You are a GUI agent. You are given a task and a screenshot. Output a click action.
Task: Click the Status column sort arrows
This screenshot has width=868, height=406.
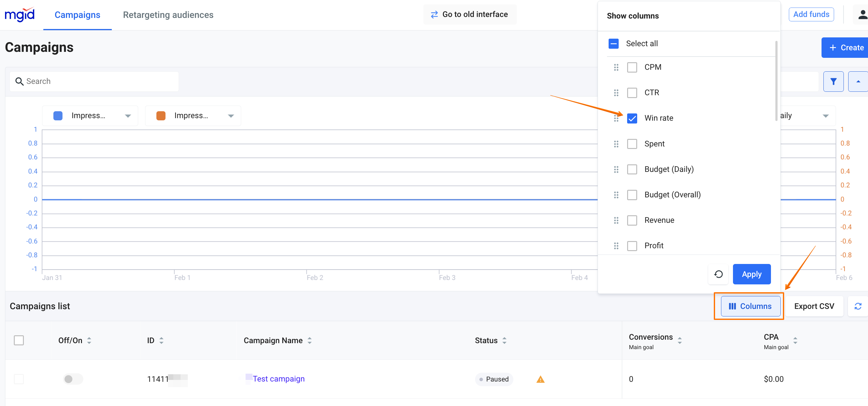coord(504,341)
